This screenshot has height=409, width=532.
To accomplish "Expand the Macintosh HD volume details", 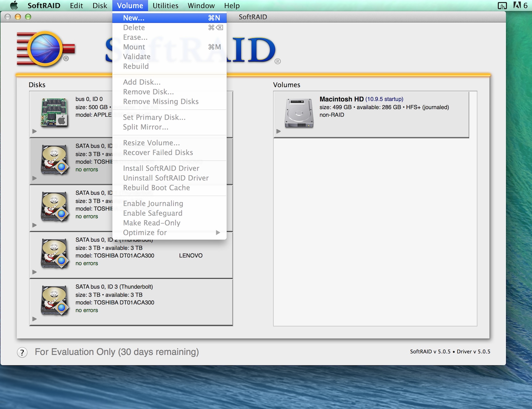I will 279,131.
